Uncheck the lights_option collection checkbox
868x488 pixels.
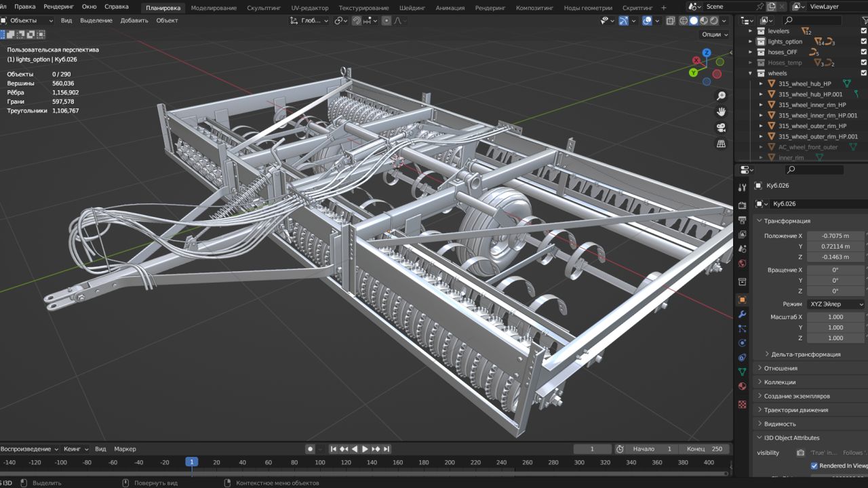(x=863, y=41)
